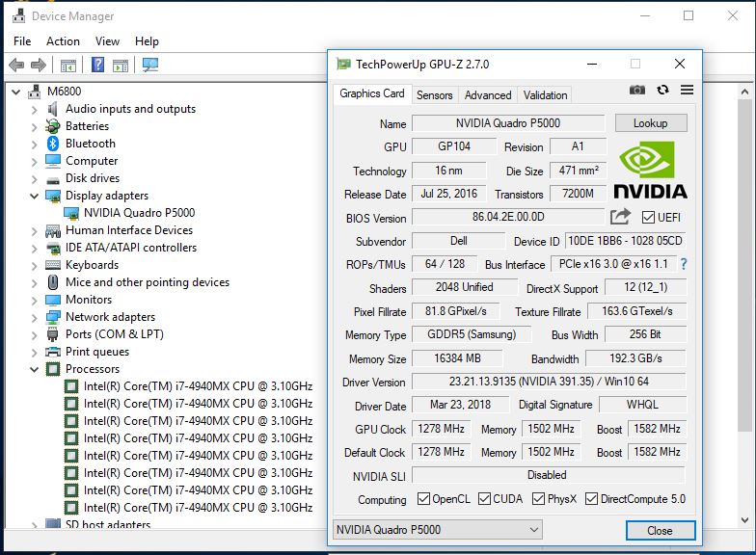Click the scan for hardware changes monitor icon
The width and height of the screenshot is (756, 555).
(x=150, y=65)
